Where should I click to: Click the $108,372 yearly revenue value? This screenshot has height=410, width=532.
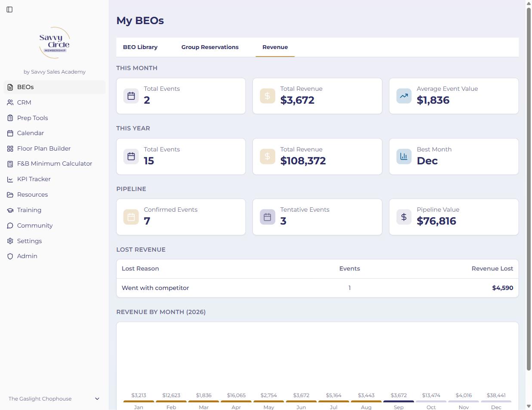pos(303,161)
